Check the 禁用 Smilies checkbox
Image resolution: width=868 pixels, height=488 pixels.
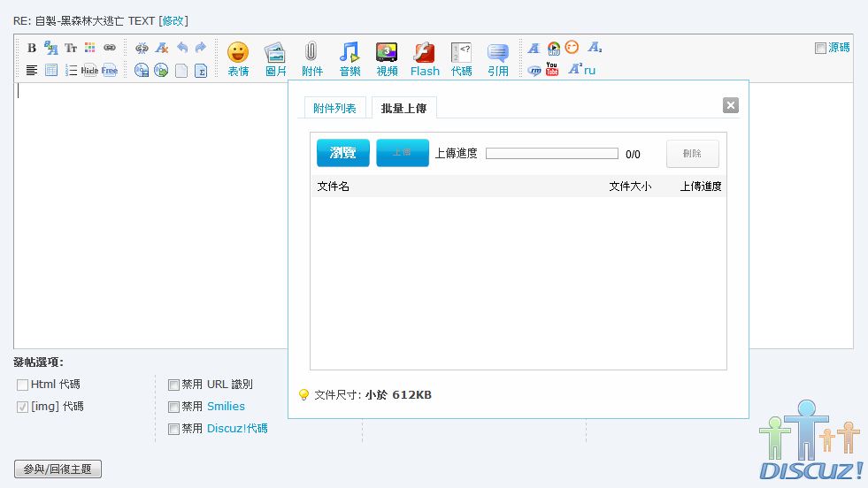point(173,407)
